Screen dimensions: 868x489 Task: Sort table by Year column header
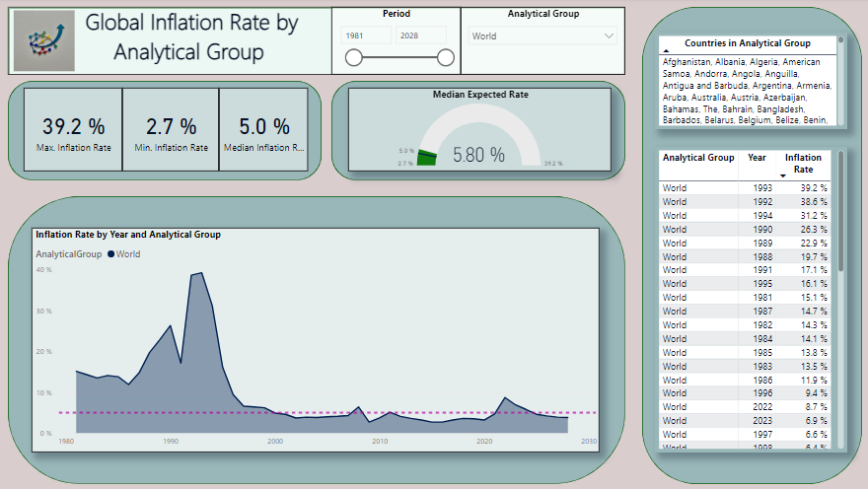[x=757, y=158]
